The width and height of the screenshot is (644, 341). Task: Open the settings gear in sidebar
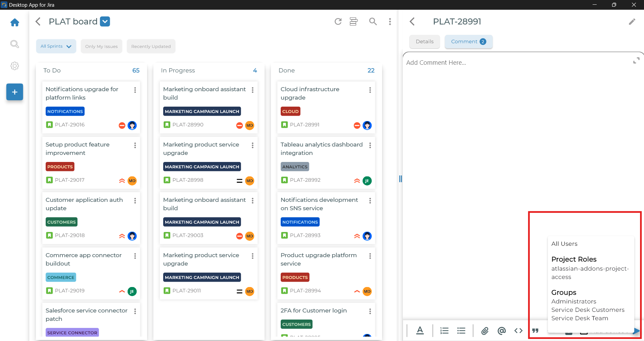click(x=14, y=66)
